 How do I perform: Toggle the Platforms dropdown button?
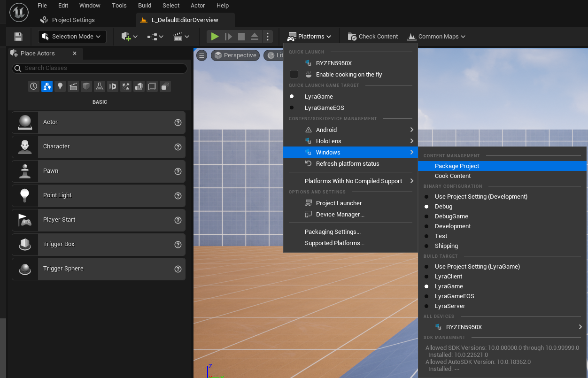309,37
